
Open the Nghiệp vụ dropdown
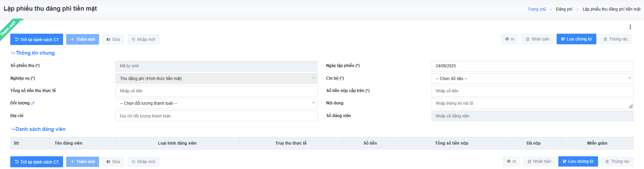[x=216, y=79]
